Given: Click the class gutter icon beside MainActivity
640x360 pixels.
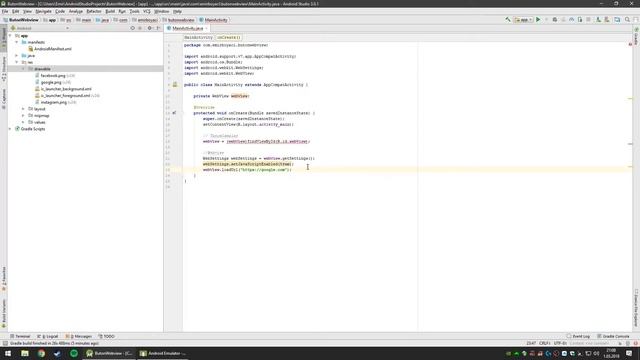Looking at the screenshot, I should (x=175, y=84).
